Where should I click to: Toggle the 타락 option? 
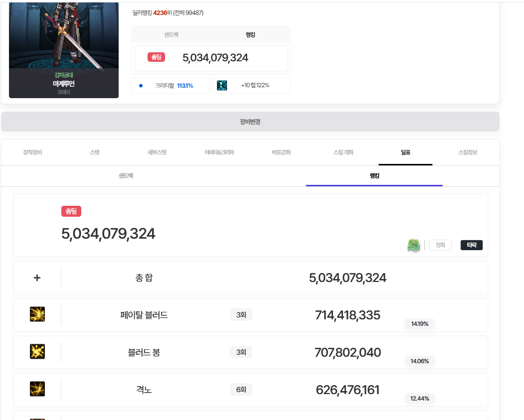point(471,245)
